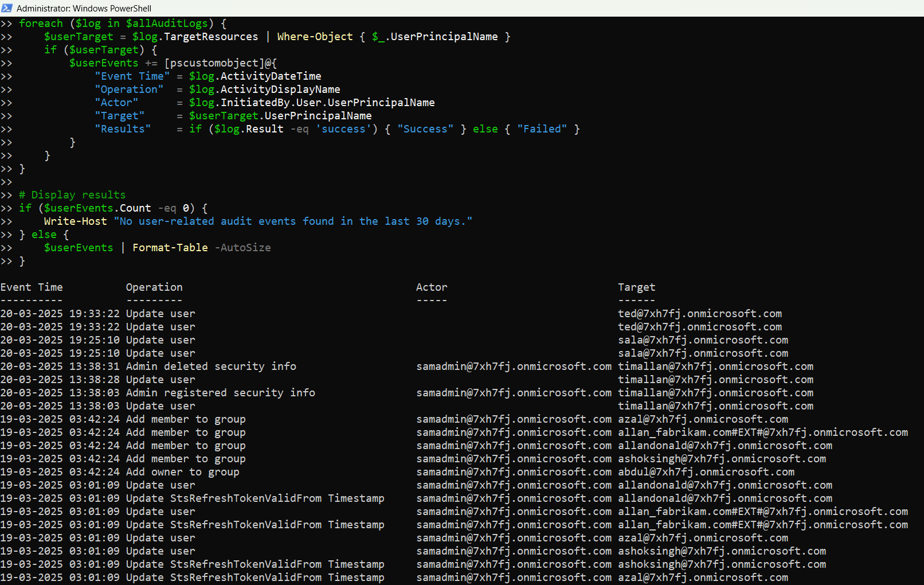Click the 'Actor' output column header
The width and height of the screenshot is (924, 585).
point(432,287)
